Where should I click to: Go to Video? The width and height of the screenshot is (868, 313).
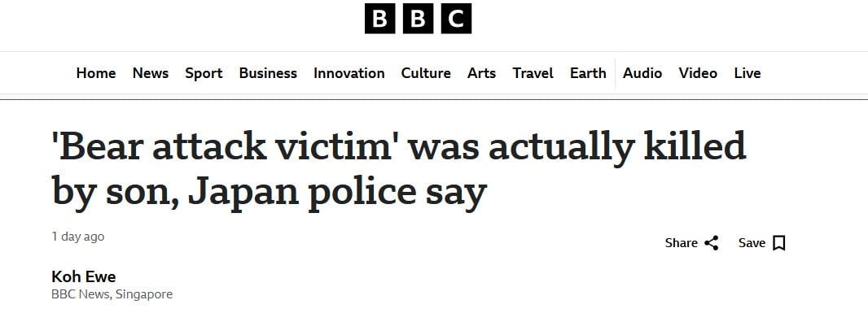[x=698, y=73]
